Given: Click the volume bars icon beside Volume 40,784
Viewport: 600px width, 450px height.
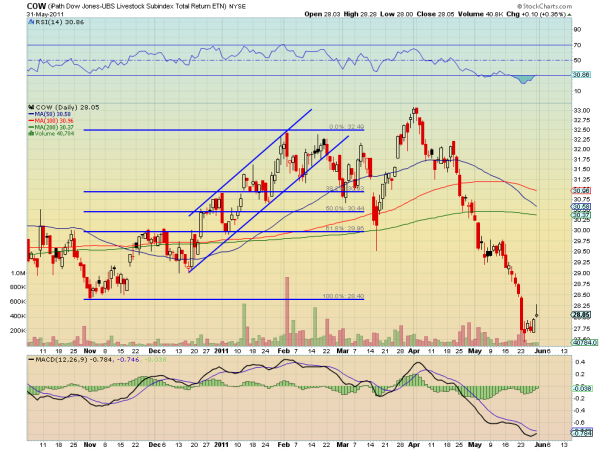Looking at the screenshot, I should (x=31, y=134).
